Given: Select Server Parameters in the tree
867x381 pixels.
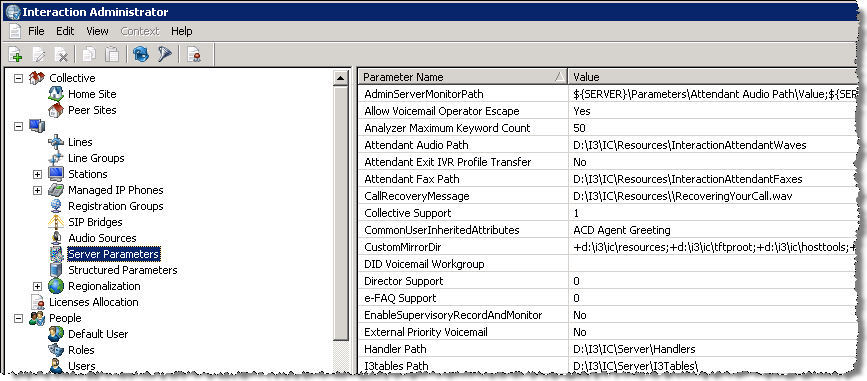Looking at the screenshot, I should click(113, 254).
